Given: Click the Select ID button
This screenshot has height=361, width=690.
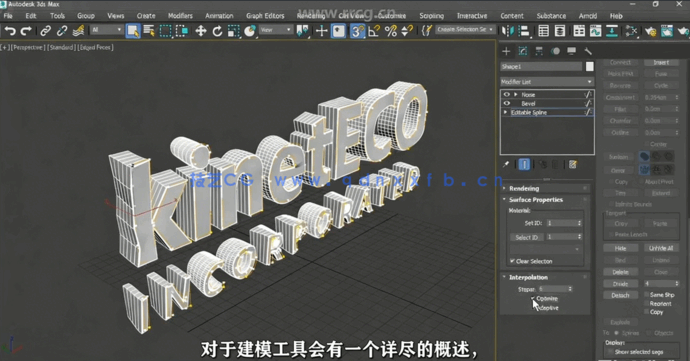Looking at the screenshot, I should 526,237.
